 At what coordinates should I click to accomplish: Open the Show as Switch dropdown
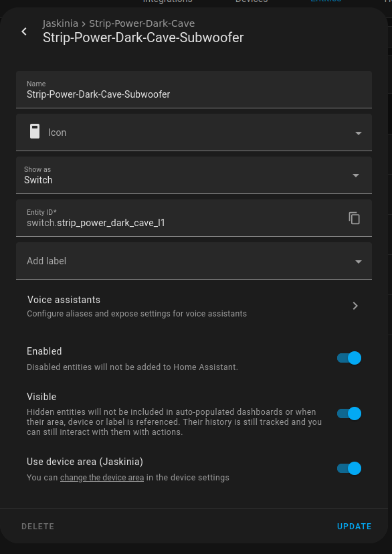click(x=194, y=175)
